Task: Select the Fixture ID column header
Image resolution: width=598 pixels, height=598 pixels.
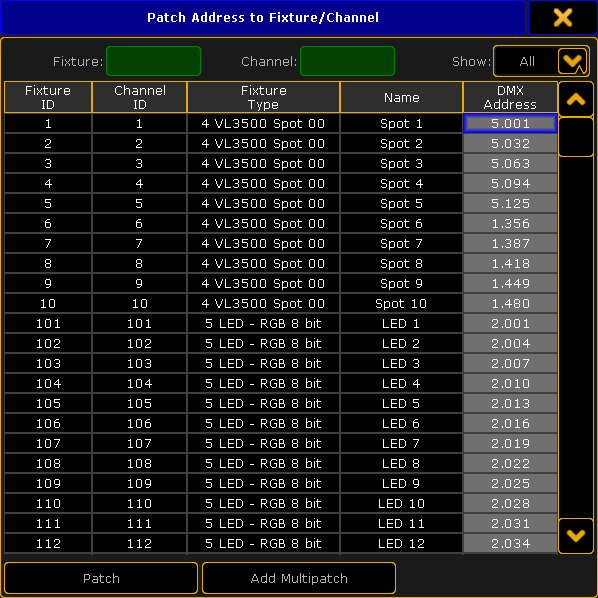Action: coord(48,97)
